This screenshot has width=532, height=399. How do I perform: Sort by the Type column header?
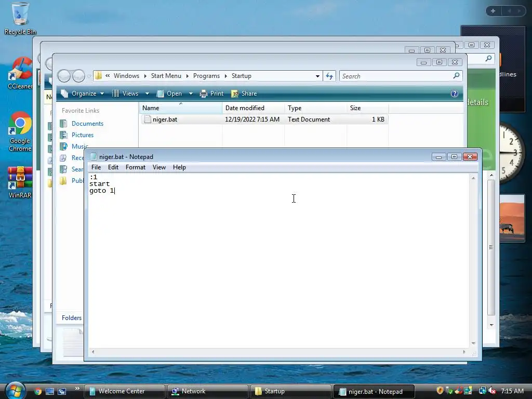tap(315, 108)
